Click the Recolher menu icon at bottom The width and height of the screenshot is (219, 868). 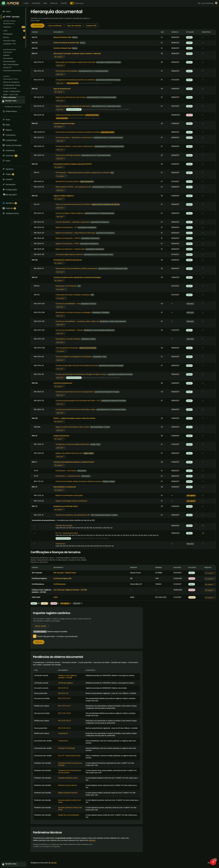tap(3, 864)
